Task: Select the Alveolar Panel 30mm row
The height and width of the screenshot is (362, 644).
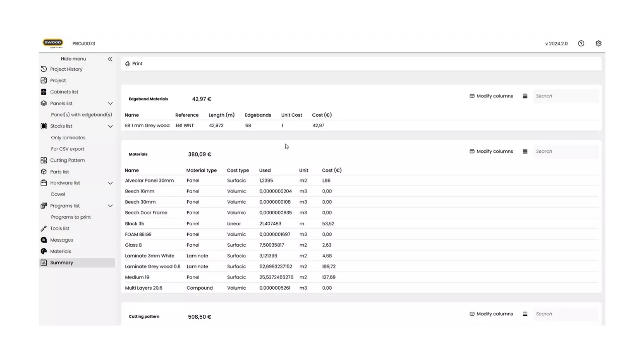Action: point(361,180)
